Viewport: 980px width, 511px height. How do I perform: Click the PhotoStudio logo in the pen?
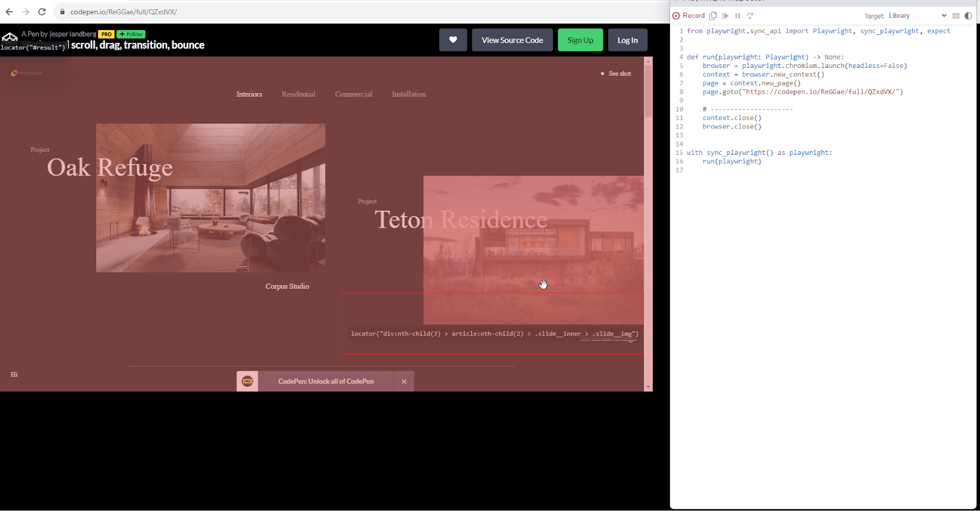26,73
